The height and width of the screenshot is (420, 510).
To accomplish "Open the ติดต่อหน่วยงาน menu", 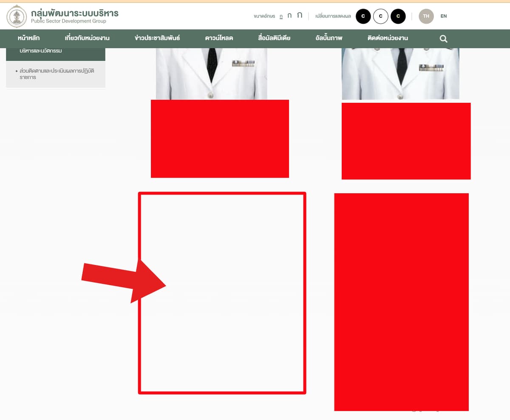I will pos(388,38).
